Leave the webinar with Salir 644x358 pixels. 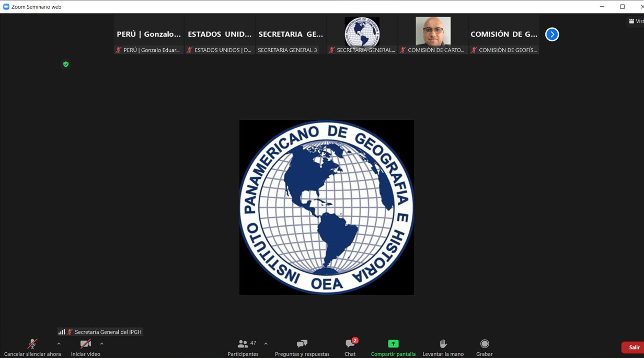(x=634, y=348)
